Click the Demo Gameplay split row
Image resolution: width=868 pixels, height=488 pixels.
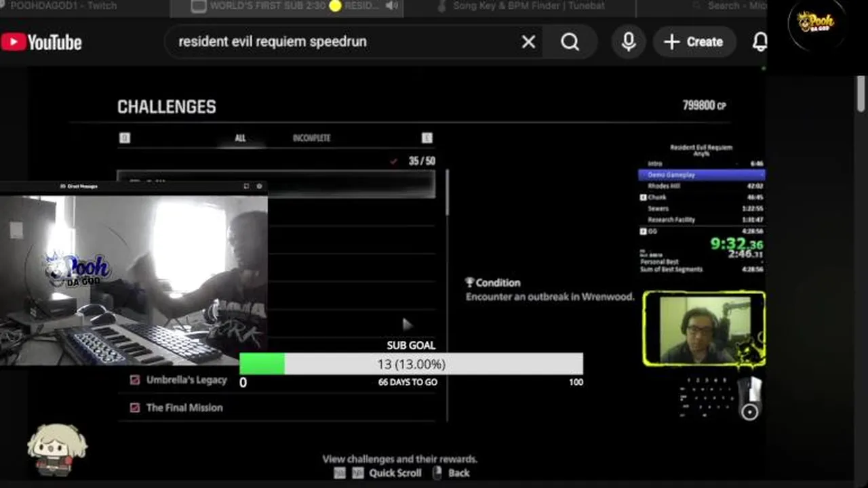(x=702, y=175)
